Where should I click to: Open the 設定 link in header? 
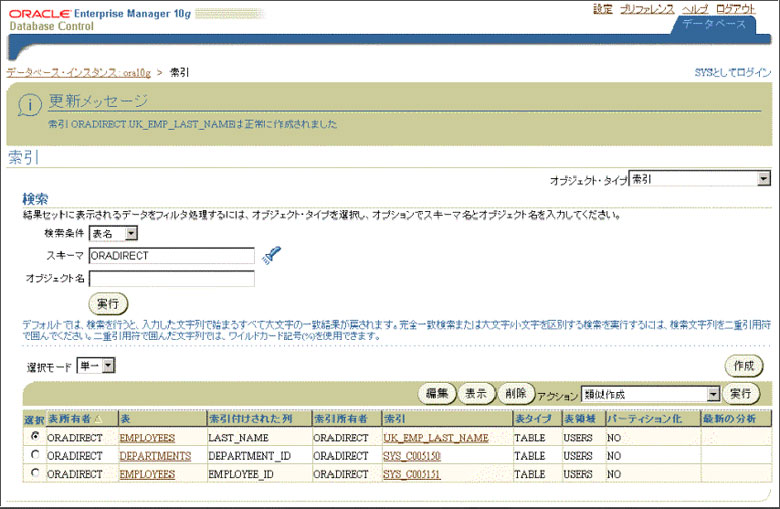(603, 8)
